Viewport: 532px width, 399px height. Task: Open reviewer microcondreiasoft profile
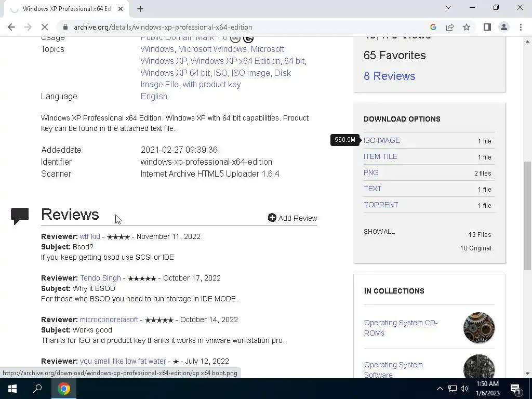pyautogui.click(x=109, y=320)
